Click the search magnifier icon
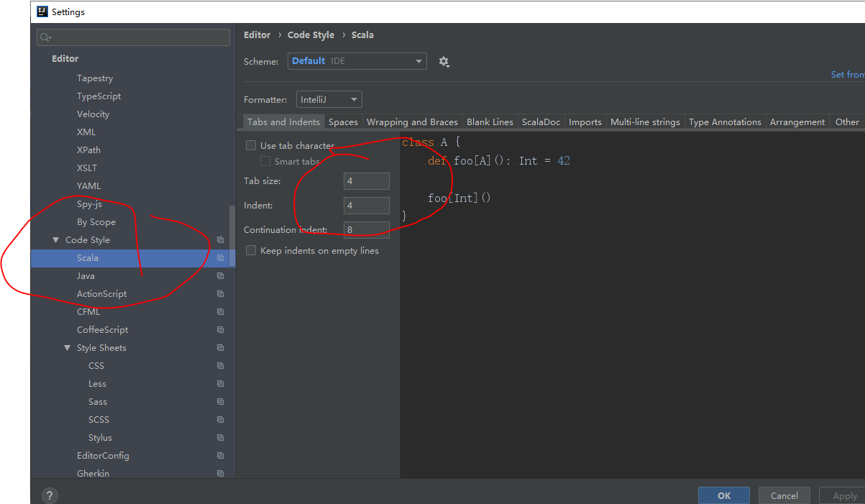 coord(45,37)
